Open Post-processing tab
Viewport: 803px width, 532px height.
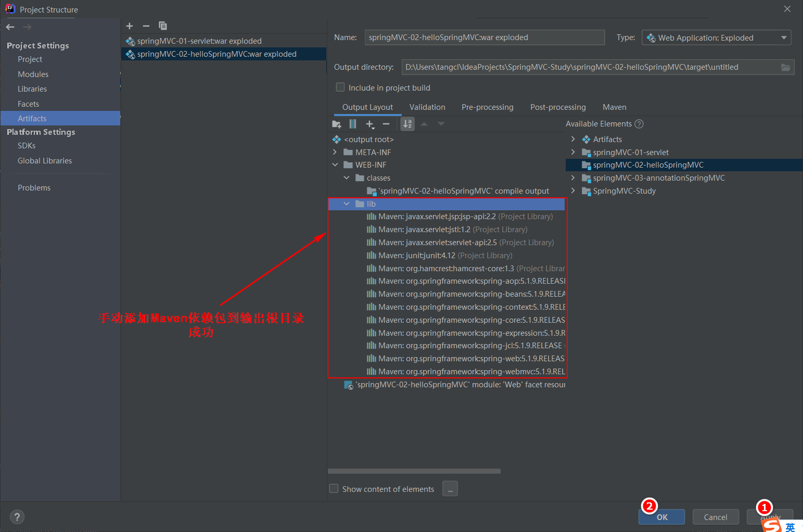click(x=558, y=107)
